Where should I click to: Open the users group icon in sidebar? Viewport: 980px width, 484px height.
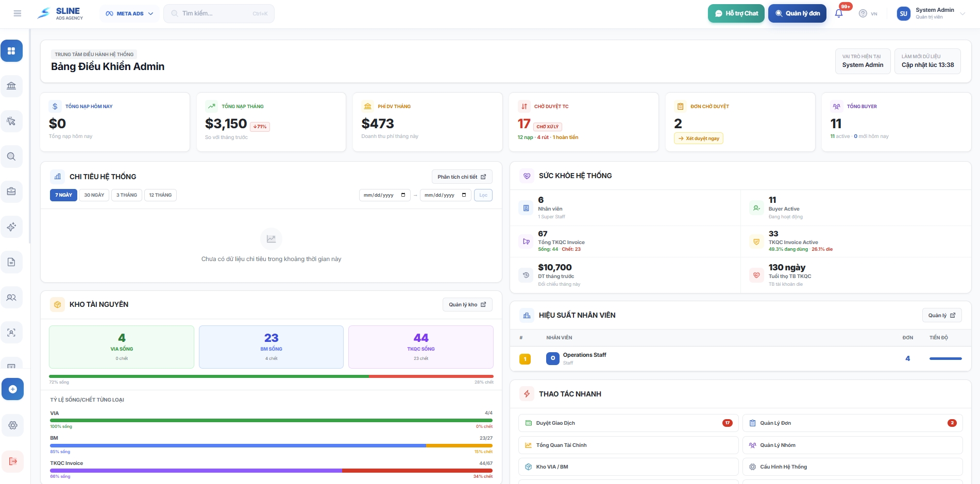(x=11, y=297)
